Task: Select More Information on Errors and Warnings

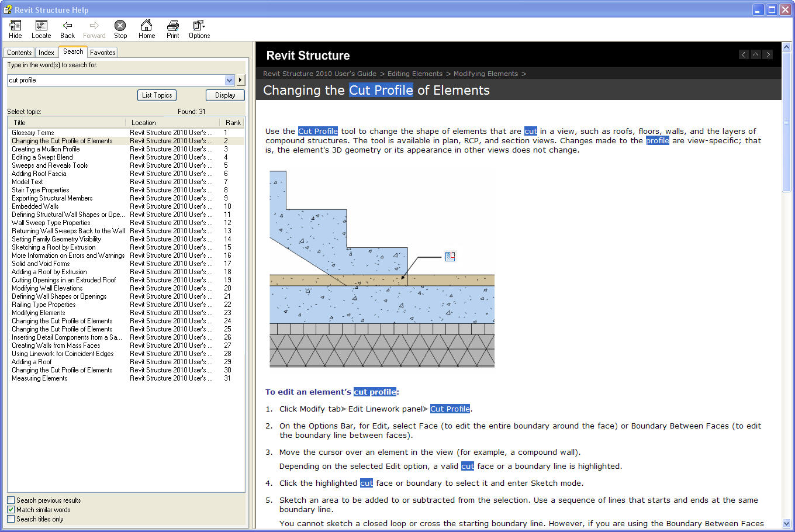Action: [68, 255]
